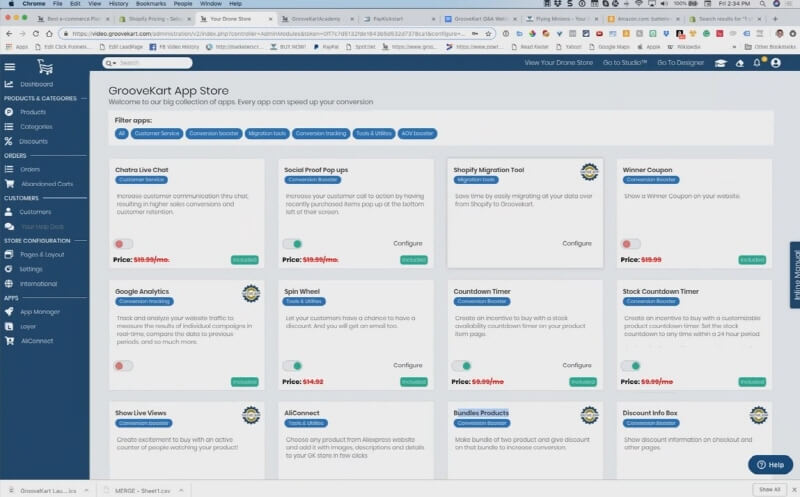Click the International globe icon
This screenshot has width=800, height=497.
[x=9, y=284]
